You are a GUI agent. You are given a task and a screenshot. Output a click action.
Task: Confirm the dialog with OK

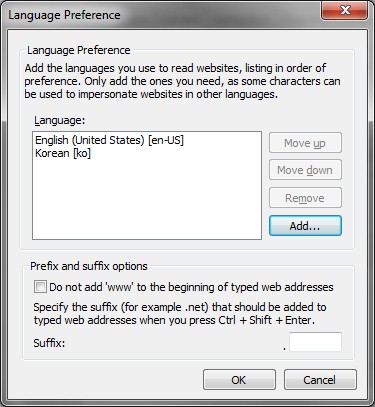pos(239,380)
